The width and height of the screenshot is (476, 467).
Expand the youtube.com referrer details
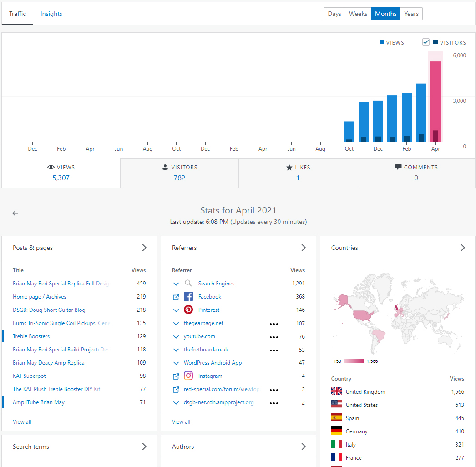[176, 337]
